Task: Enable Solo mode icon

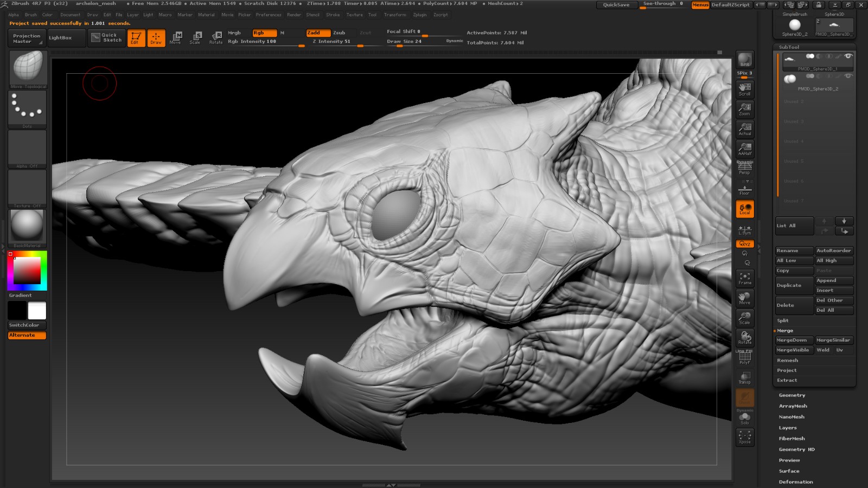Action: (745, 418)
